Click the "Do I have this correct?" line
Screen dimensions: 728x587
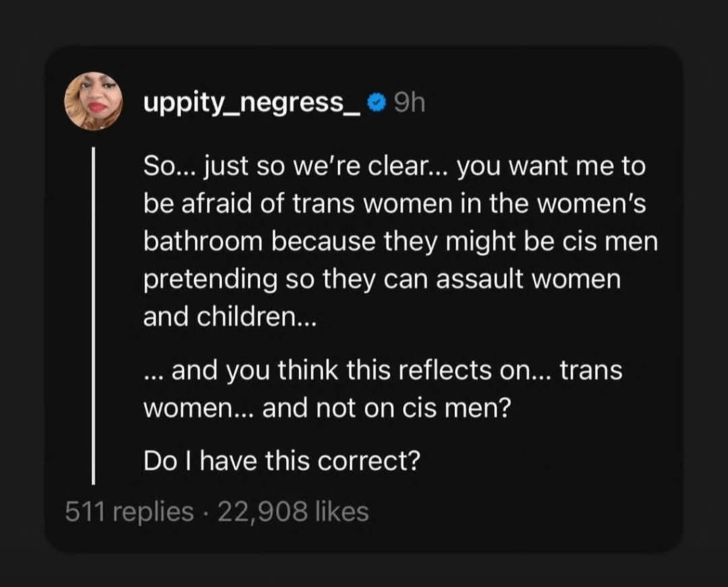281,463
